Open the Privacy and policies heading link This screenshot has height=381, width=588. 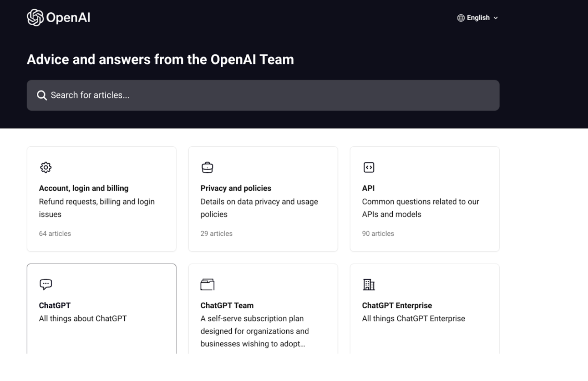(236, 188)
